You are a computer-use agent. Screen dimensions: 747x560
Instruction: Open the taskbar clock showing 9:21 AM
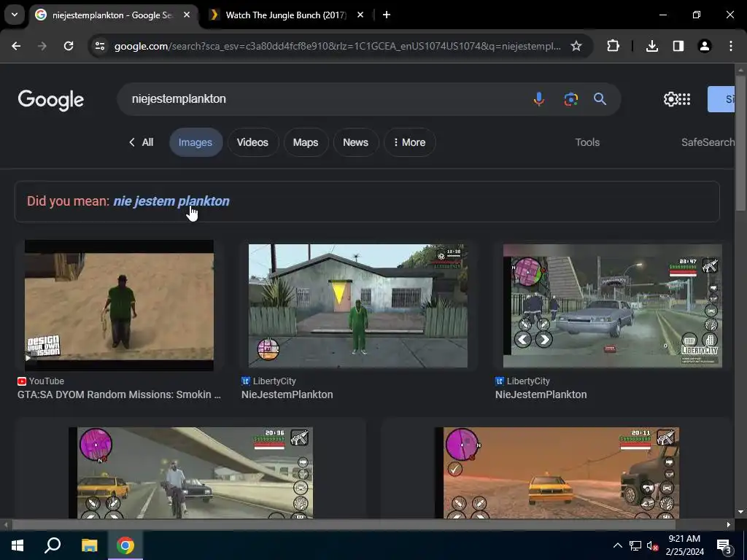click(x=684, y=545)
